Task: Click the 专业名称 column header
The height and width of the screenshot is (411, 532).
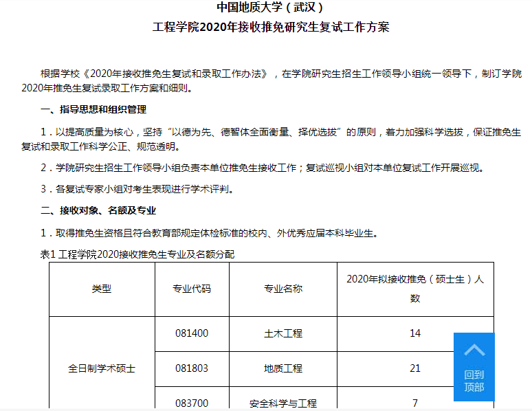Action: 283,289
